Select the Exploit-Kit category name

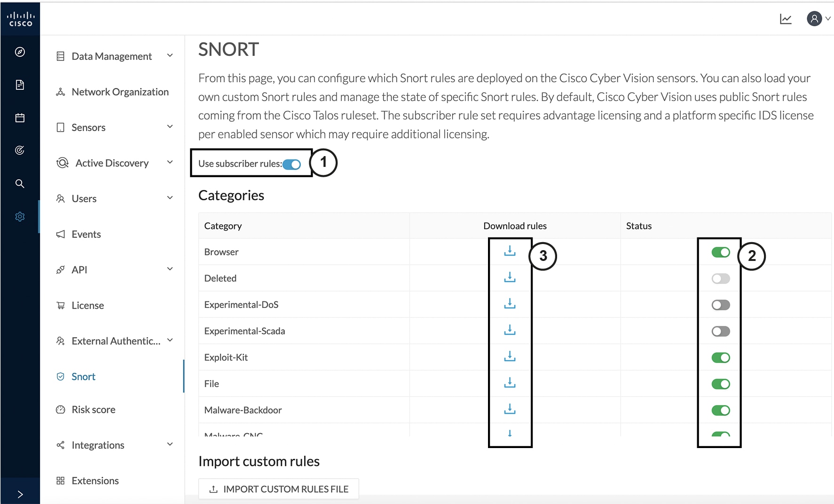pyautogui.click(x=226, y=357)
